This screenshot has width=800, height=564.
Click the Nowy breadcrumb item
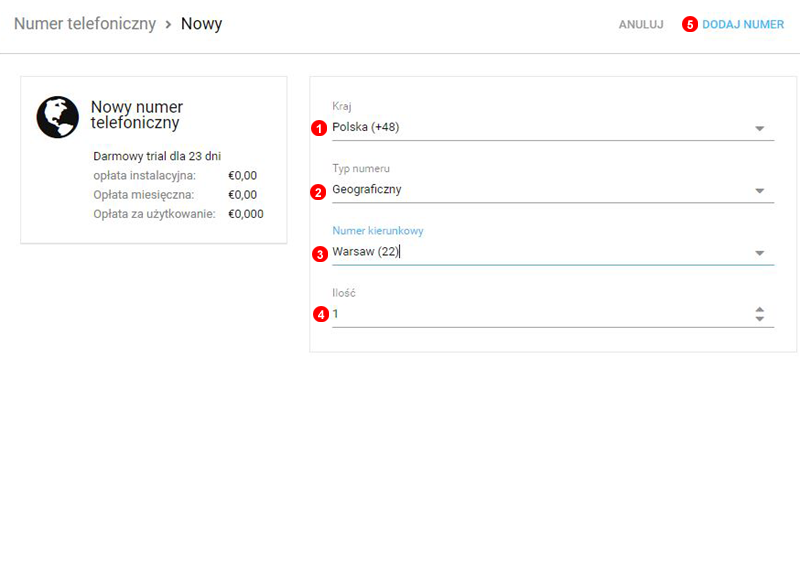(x=201, y=24)
